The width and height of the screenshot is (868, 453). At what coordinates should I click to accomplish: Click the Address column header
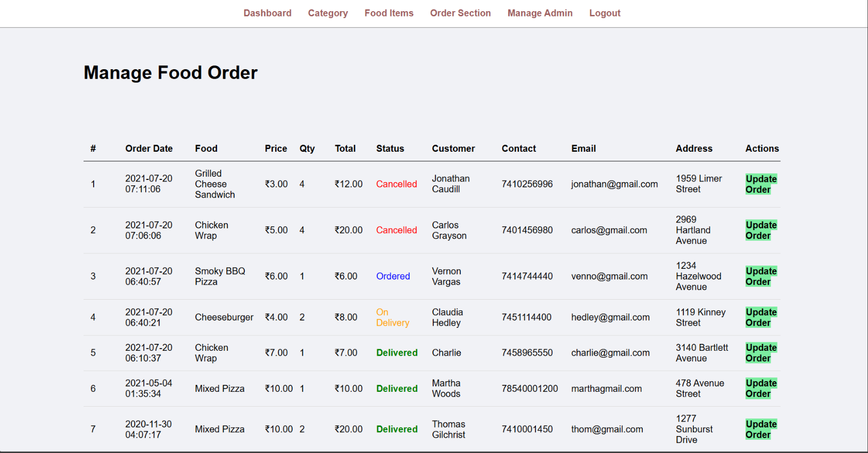(694, 149)
